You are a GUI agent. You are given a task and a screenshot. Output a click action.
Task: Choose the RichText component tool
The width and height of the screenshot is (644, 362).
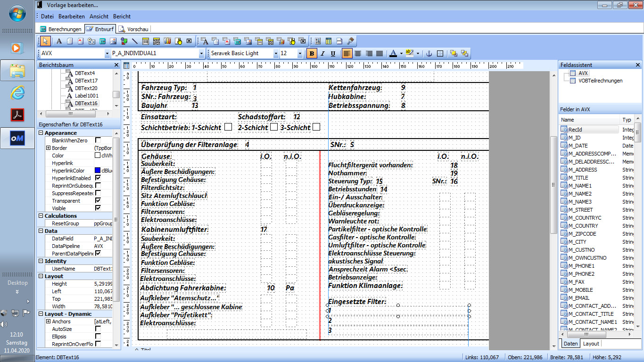point(80,41)
